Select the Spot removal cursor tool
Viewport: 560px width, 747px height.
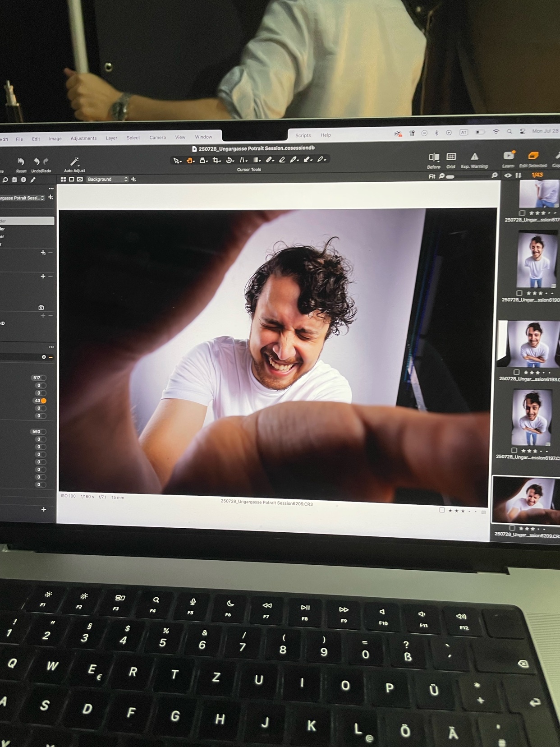tap(269, 160)
